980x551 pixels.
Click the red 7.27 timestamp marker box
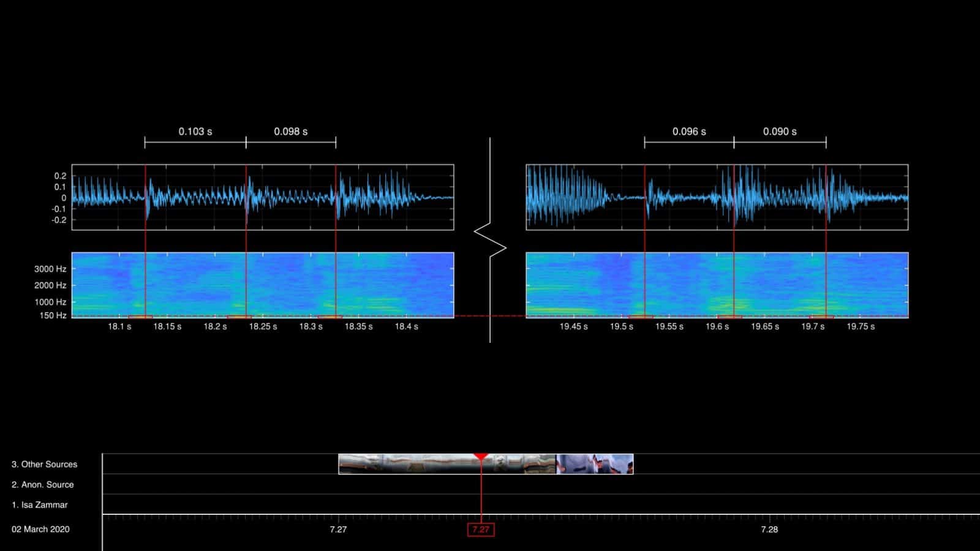click(481, 531)
